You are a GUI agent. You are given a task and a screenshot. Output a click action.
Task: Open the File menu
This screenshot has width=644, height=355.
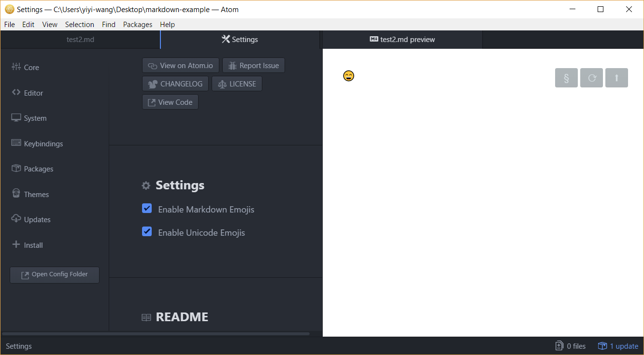pos(9,24)
